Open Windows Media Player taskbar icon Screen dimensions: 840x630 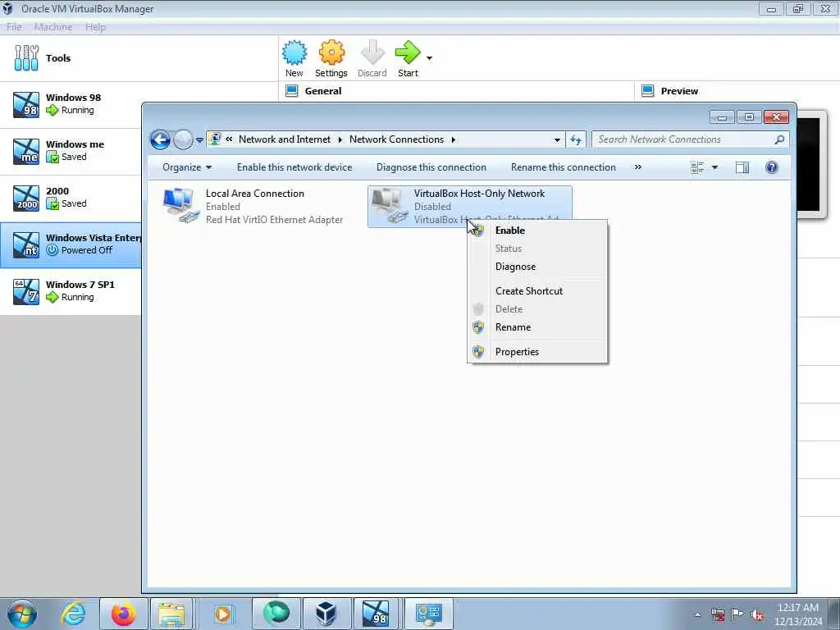coord(223,614)
